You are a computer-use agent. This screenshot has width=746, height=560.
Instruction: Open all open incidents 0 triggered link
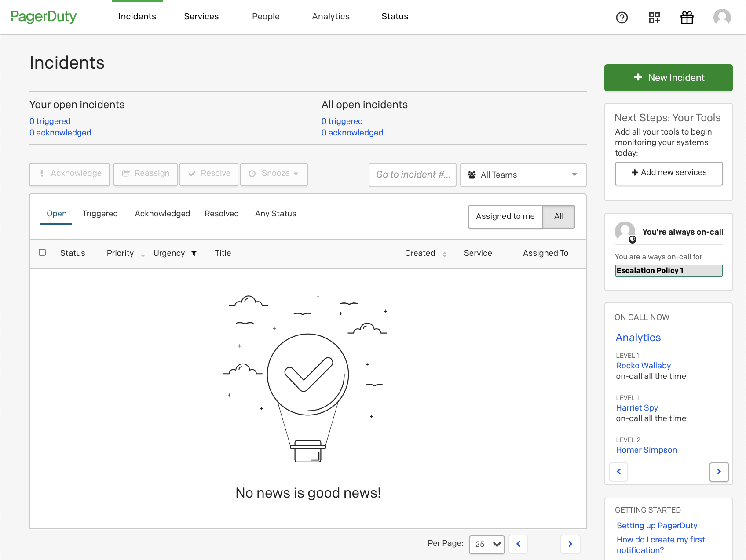(342, 121)
